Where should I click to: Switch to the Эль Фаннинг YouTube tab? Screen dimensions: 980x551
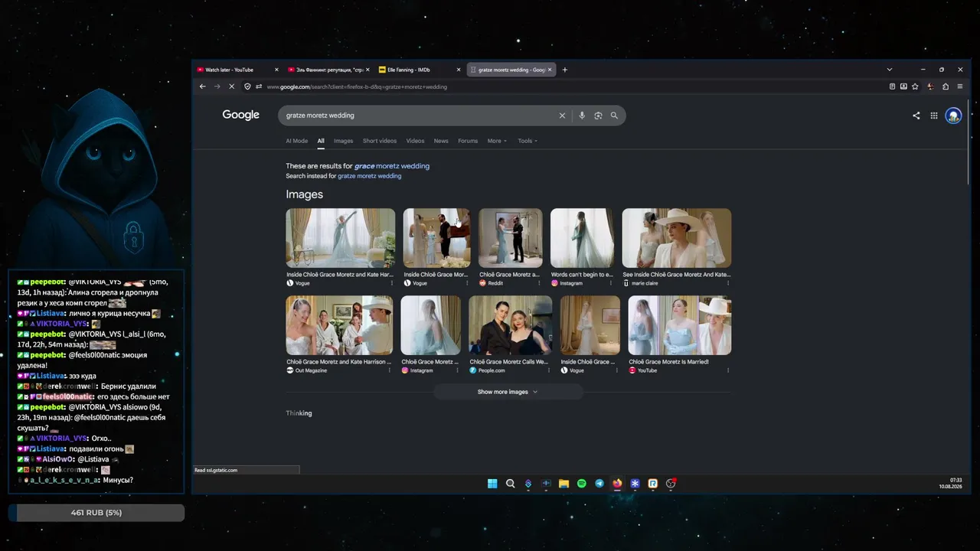(328, 70)
